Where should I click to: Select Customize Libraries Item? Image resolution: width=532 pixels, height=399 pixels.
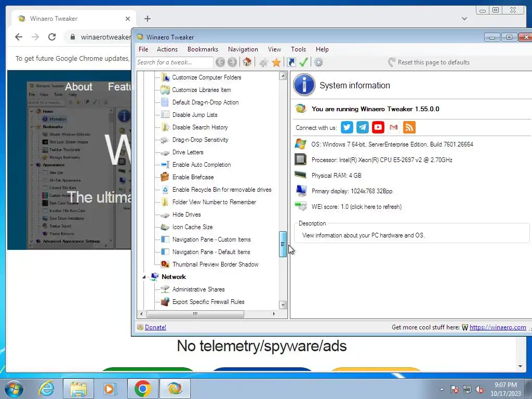point(202,90)
